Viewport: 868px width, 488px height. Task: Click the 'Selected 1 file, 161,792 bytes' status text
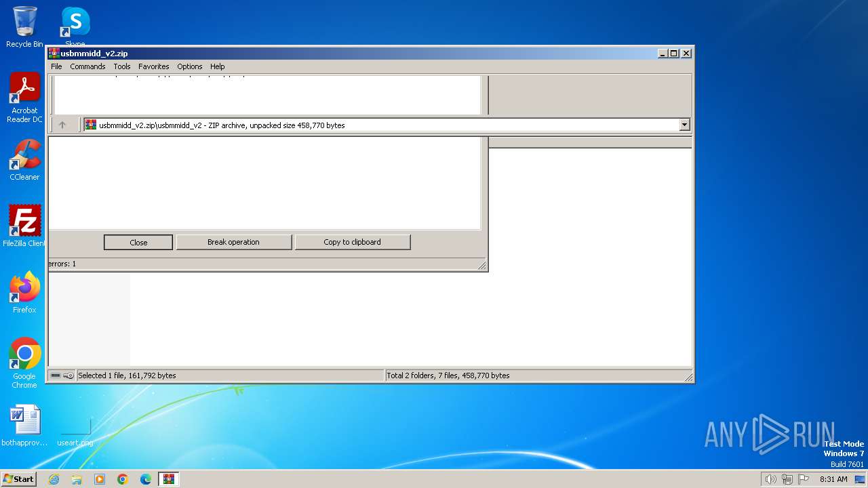click(x=127, y=375)
